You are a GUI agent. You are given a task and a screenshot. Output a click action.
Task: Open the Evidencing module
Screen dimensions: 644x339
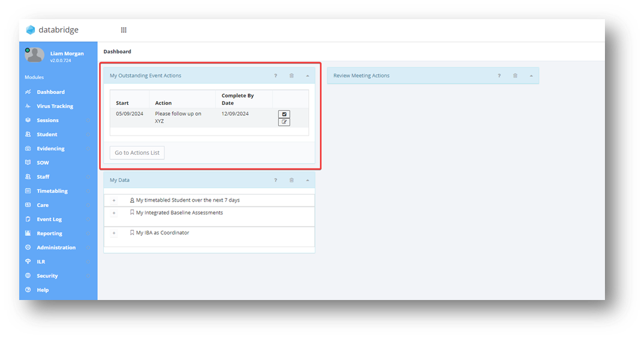coord(50,149)
